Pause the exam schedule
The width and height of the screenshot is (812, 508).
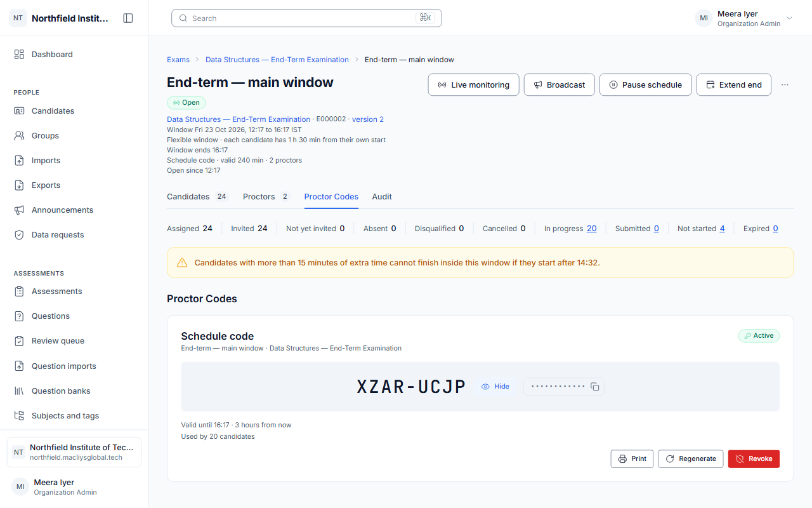tap(646, 84)
